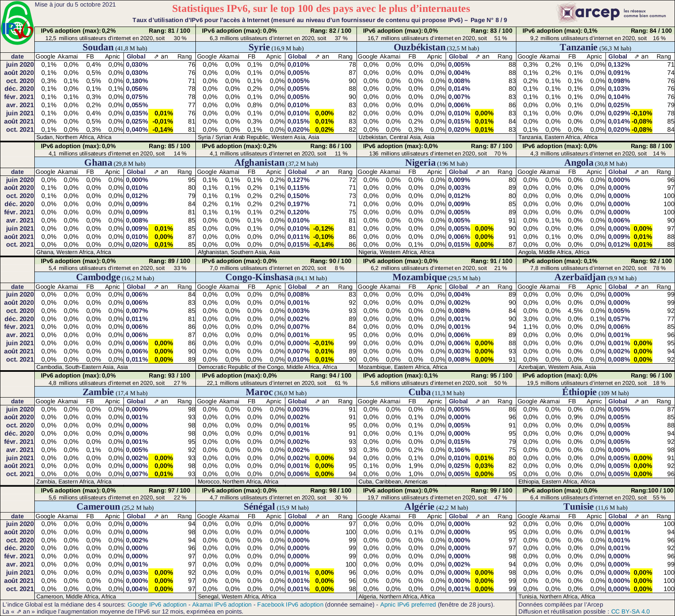Click Cuba's FB value 1,9%
The width and height of the screenshot is (675, 616).
point(415,466)
